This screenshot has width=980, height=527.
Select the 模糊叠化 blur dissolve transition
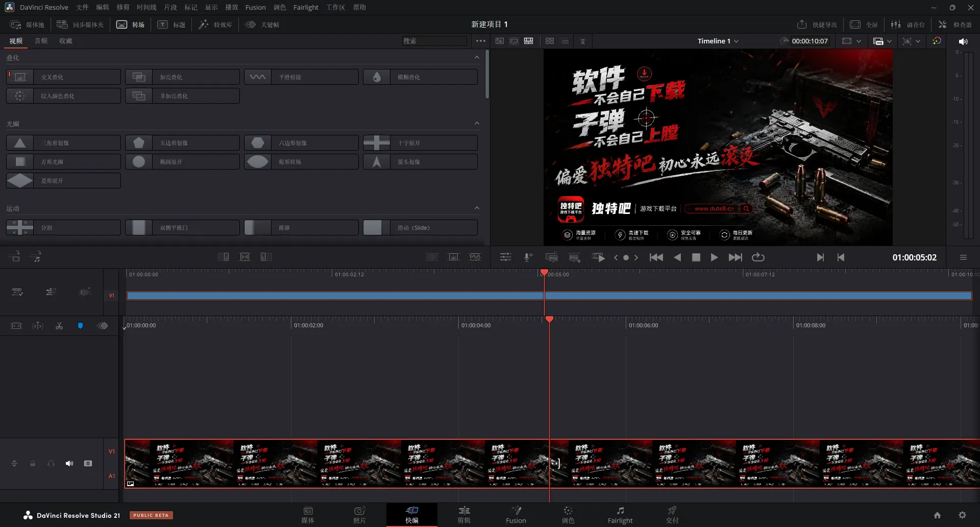point(420,77)
